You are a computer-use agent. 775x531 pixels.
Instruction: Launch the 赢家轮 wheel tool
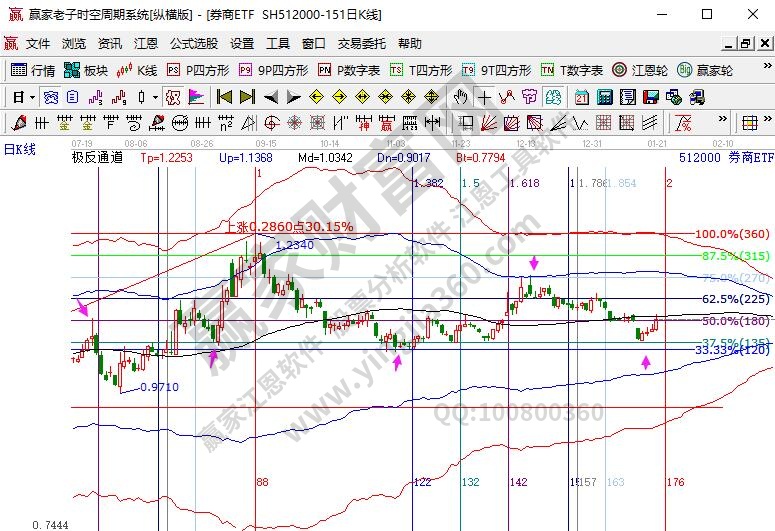click(x=705, y=70)
